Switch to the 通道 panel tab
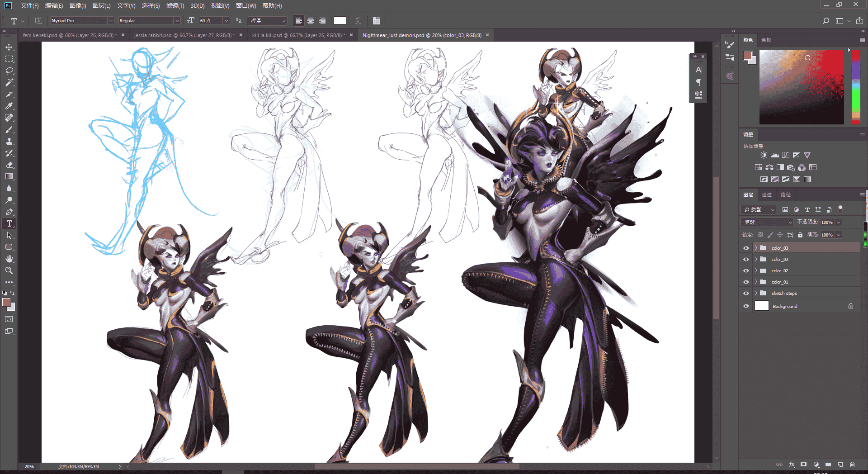This screenshot has width=868, height=474. [767, 195]
